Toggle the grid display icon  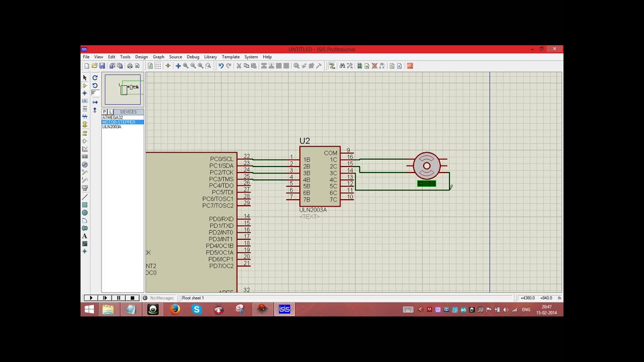pos(158,66)
